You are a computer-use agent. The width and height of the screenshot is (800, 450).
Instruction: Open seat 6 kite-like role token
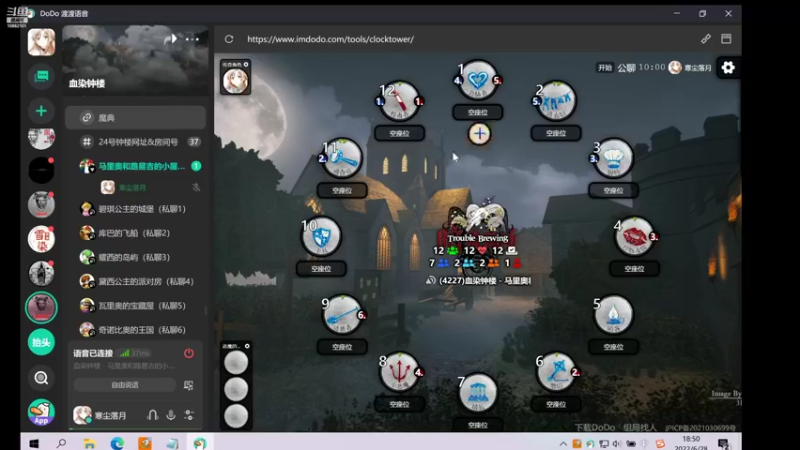click(x=556, y=372)
